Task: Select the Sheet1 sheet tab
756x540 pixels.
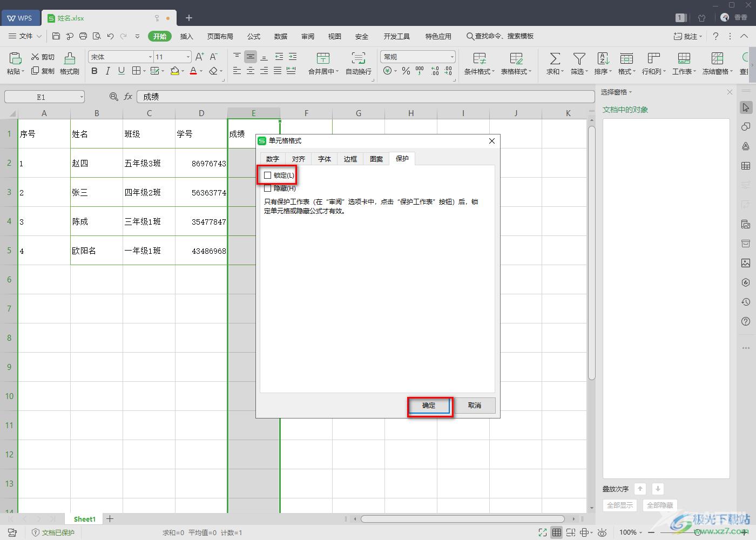Action: (84, 519)
